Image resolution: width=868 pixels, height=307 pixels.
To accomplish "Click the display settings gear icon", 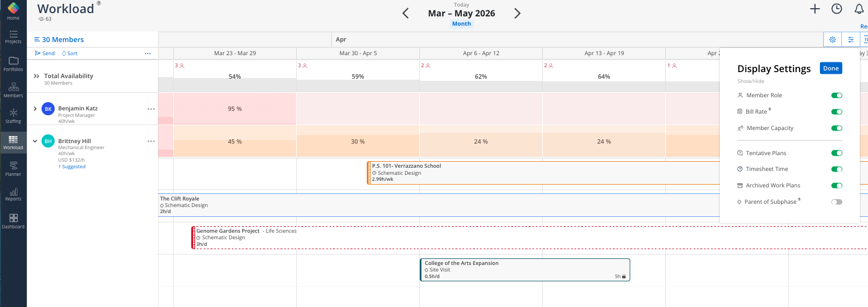I will (832, 39).
